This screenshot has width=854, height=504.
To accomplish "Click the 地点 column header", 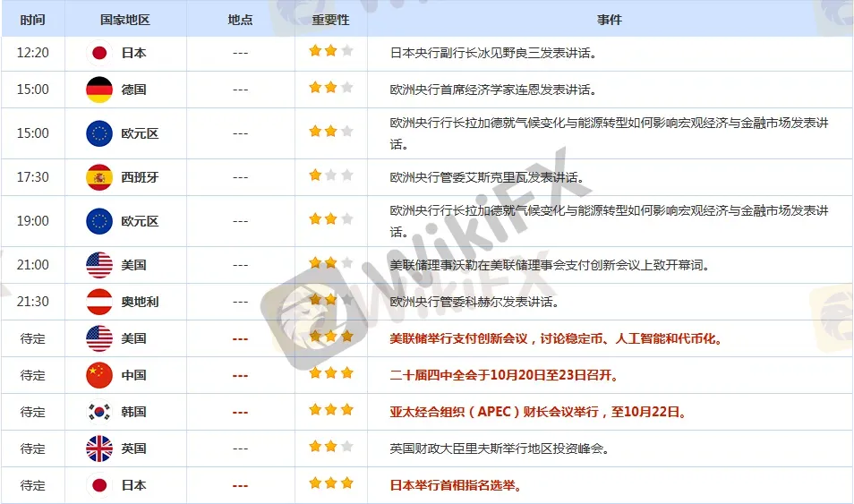I will [240, 20].
